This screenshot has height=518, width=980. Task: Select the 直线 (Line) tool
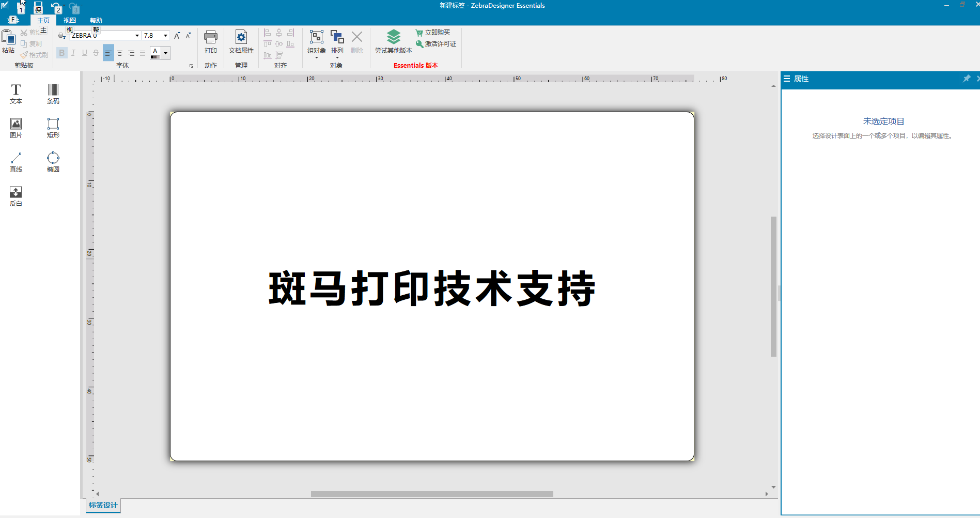click(15, 161)
